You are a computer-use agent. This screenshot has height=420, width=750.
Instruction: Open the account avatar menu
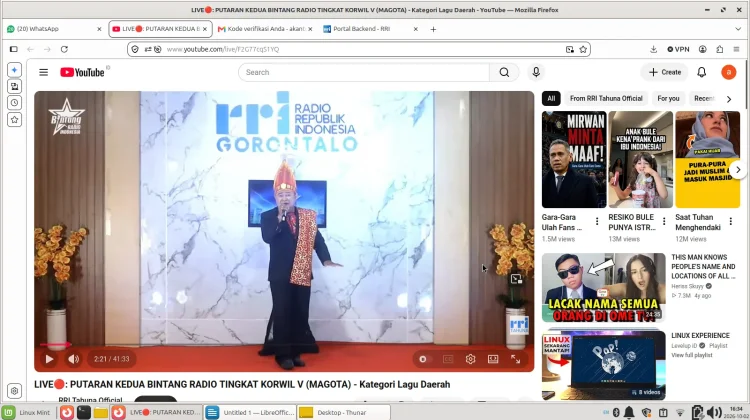pyautogui.click(x=728, y=72)
